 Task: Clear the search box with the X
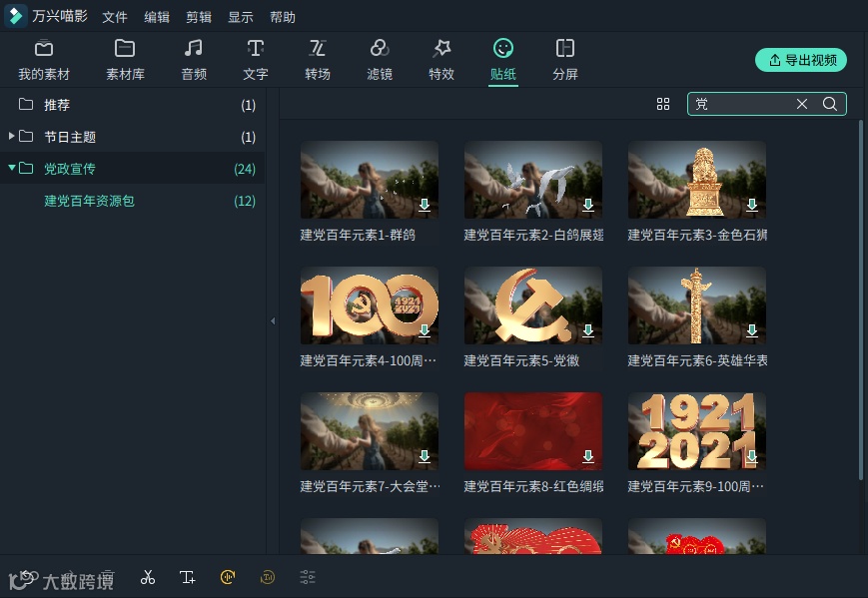[x=802, y=104]
